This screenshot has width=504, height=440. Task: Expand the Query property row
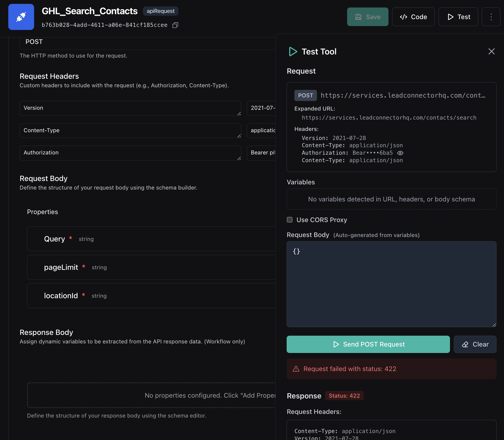151,239
